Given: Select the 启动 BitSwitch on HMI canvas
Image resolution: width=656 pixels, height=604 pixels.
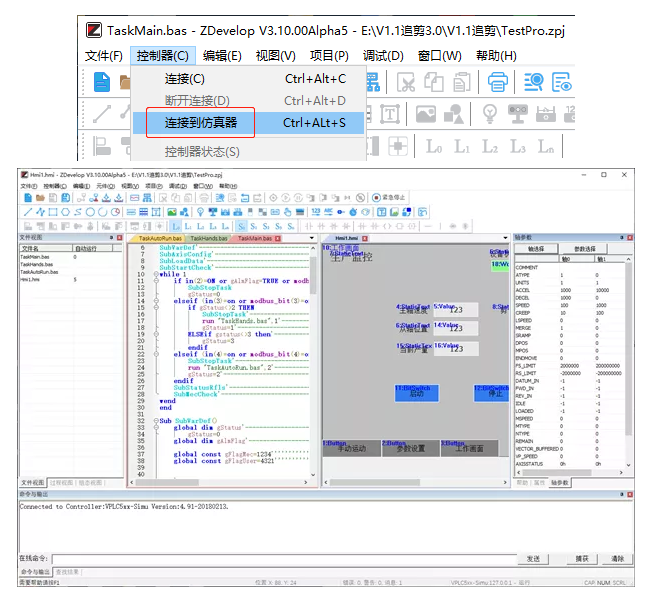Looking at the screenshot, I should pos(417,393).
